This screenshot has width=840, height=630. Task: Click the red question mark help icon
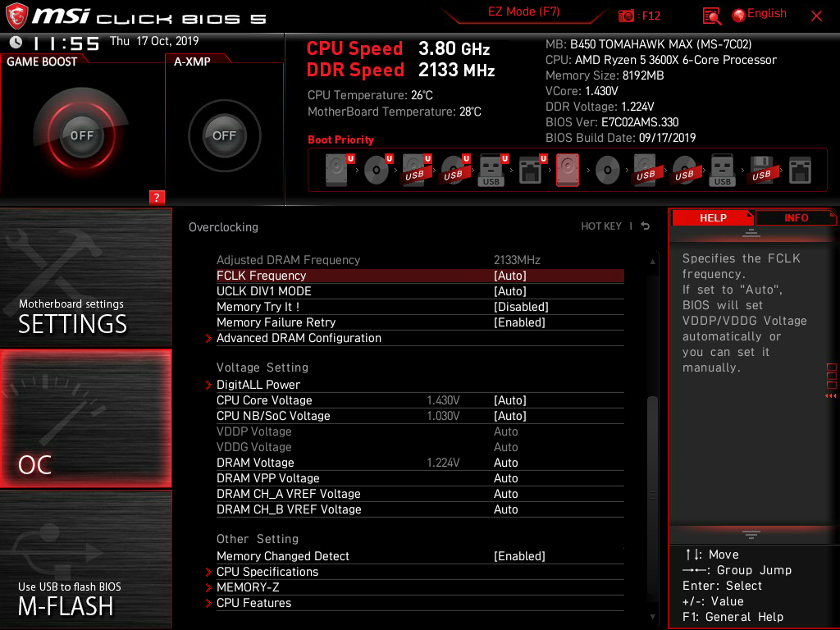click(x=157, y=197)
